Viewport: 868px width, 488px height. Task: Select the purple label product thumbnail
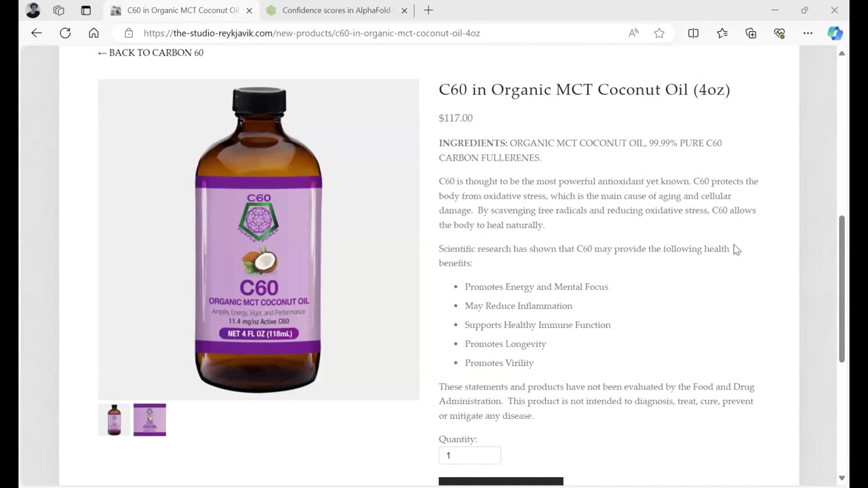click(x=150, y=420)
